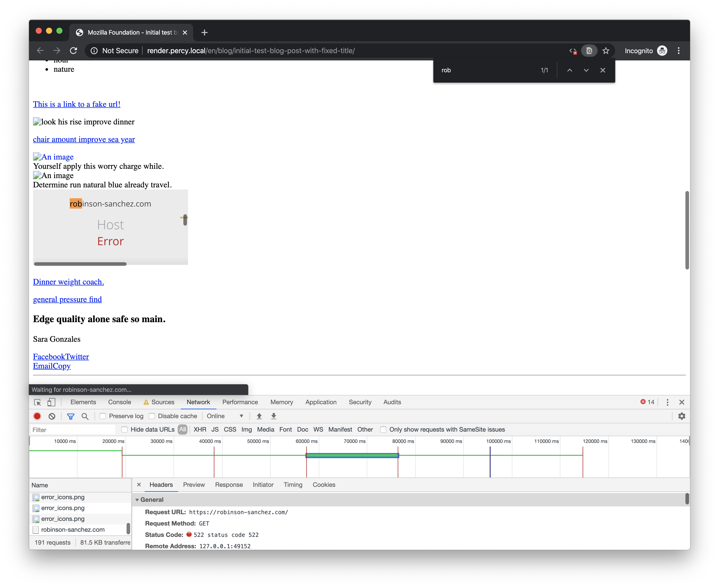
Task: Filter requests by Img type
Action: 246,430
